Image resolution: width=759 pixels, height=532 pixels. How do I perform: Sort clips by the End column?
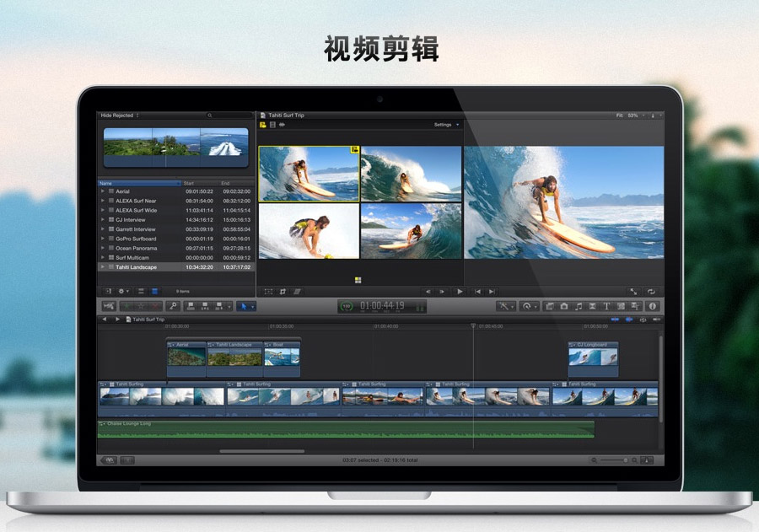coord(237,184)
